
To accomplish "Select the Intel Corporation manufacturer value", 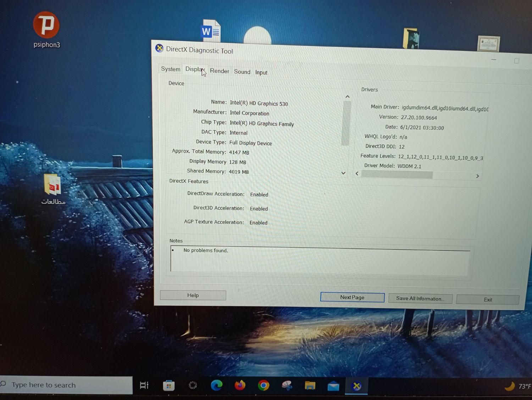I will (249, 113).
